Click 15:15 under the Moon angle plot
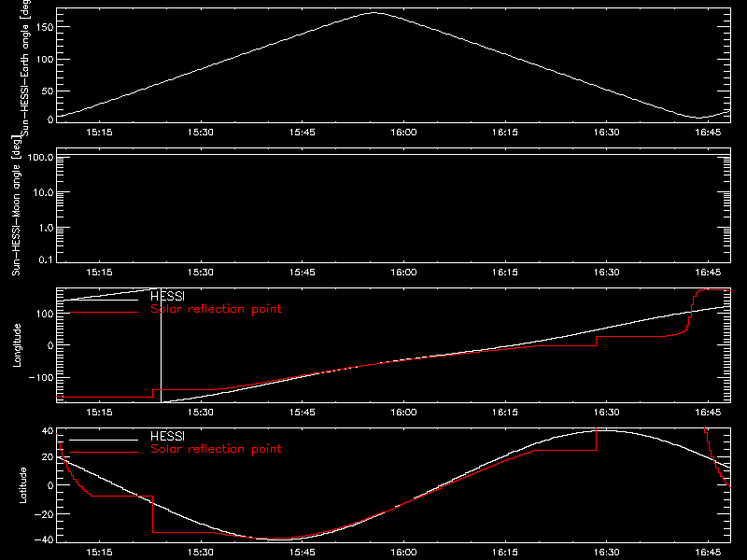Image resolution: width=747 pixels, height=560 pixels. click(x=99, y=273)
